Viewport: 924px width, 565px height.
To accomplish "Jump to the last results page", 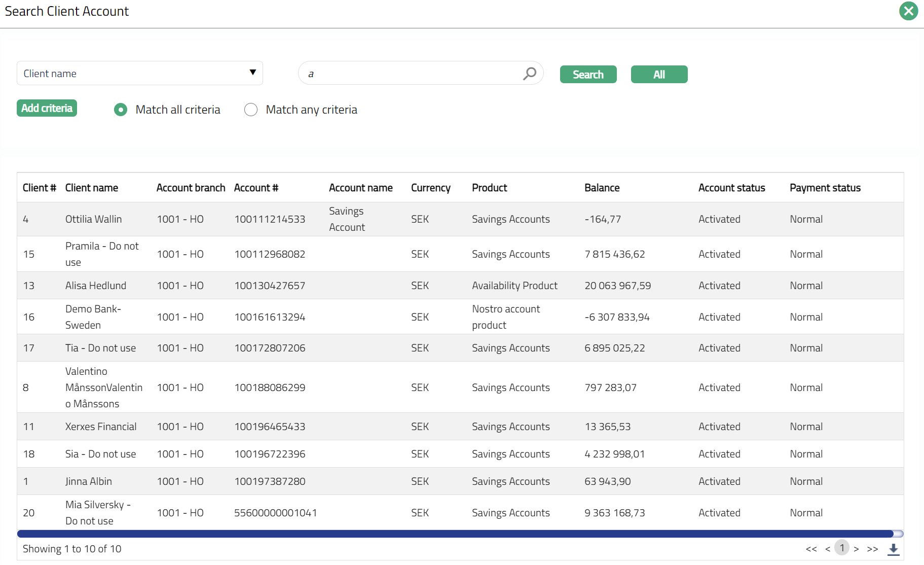I will (872, 549).
